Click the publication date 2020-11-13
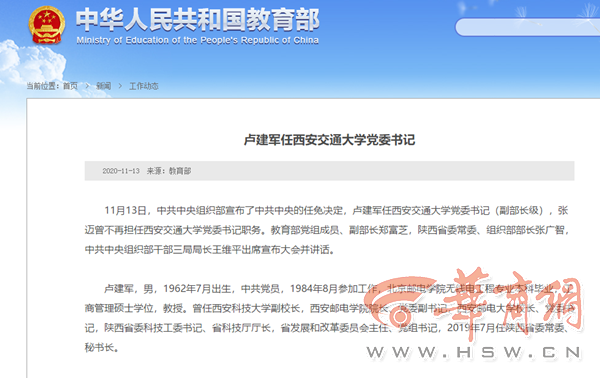 coord(121,171)
